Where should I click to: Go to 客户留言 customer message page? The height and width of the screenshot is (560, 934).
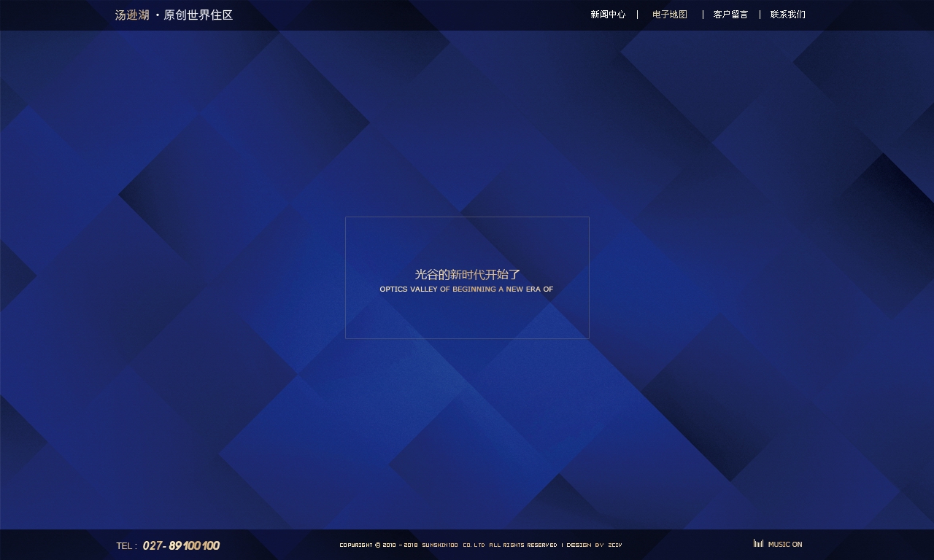730,15
